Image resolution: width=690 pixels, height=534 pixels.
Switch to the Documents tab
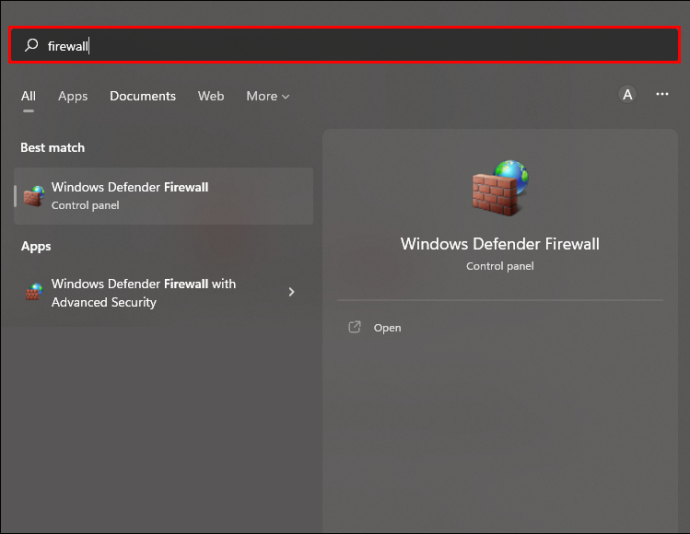coord(143,96)
